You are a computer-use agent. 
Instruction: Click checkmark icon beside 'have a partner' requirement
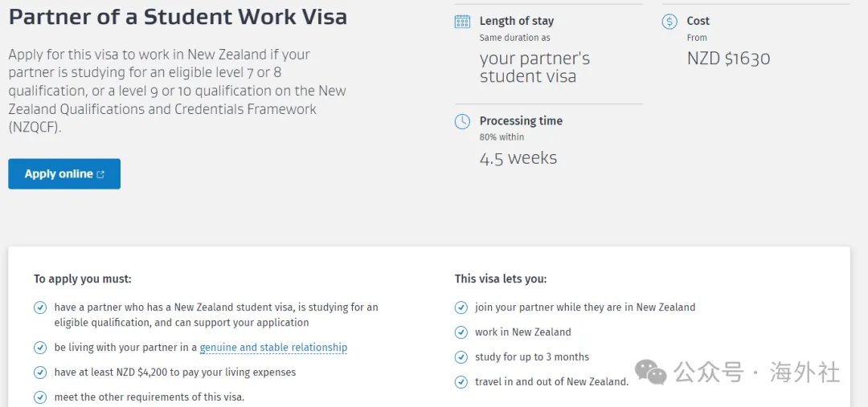click(40, 307)
